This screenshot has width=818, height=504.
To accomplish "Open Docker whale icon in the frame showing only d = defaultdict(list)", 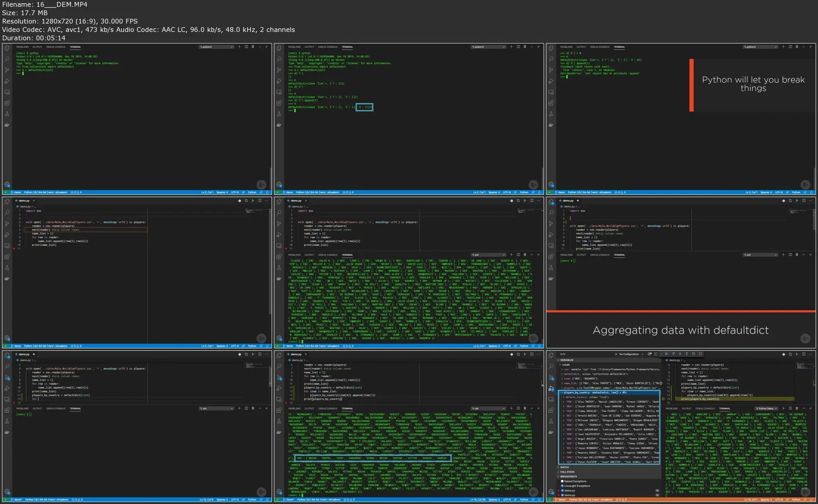I will tap(7, 125).
